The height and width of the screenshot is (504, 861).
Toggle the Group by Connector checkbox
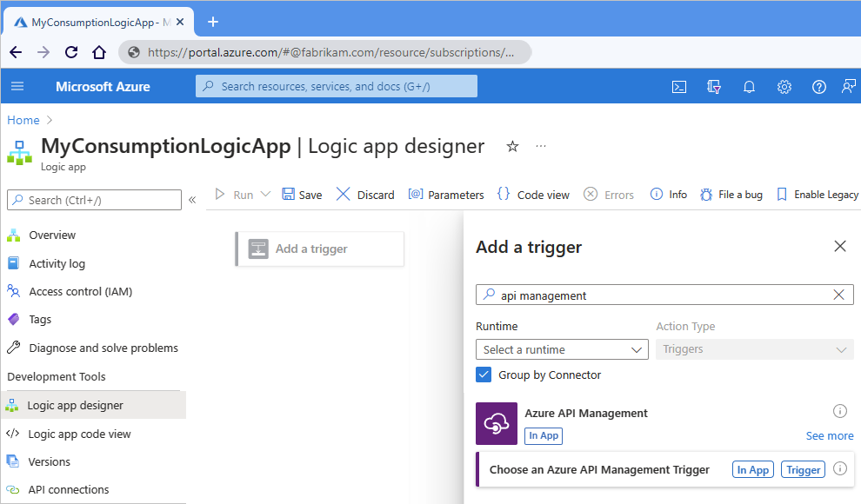tap(484, 375)
